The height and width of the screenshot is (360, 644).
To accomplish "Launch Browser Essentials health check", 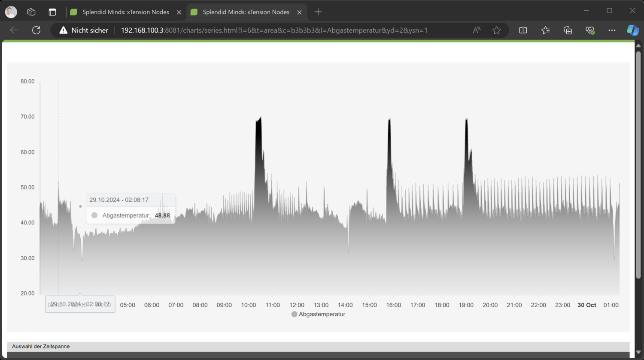I will coord(590,30).
